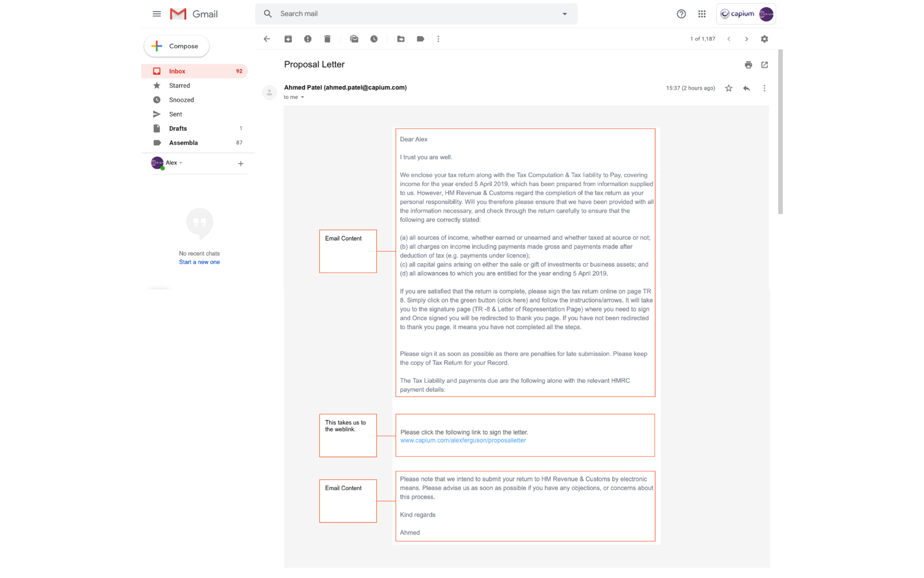Screen dimensions: 924x578
Task: Open email in new window
Action: pyautogui.click(x=764, y=65)
